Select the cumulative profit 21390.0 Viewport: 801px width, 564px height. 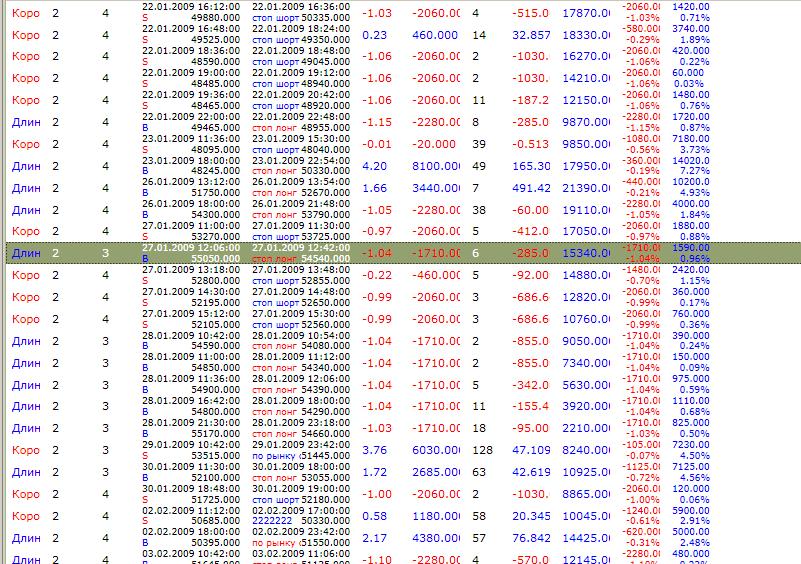[586, 189]
